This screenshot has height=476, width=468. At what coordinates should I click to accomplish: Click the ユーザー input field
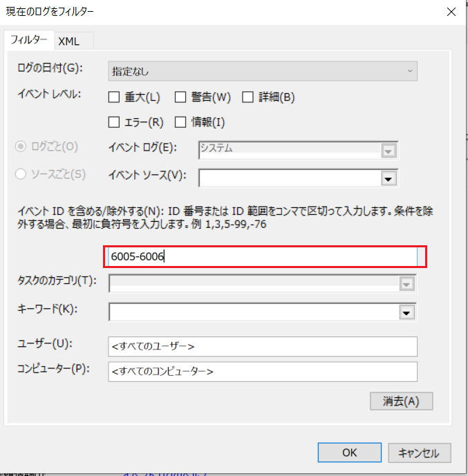point(263,346)
